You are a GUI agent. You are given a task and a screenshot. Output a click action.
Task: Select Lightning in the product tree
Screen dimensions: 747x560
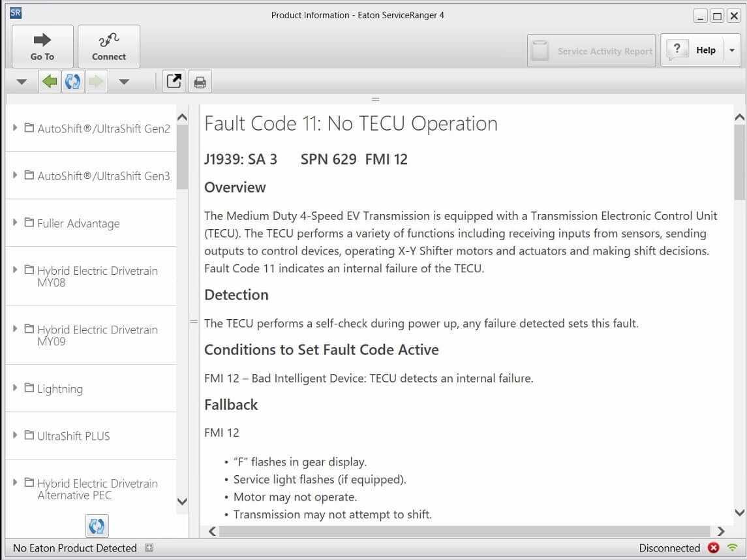tap(60, 389)
